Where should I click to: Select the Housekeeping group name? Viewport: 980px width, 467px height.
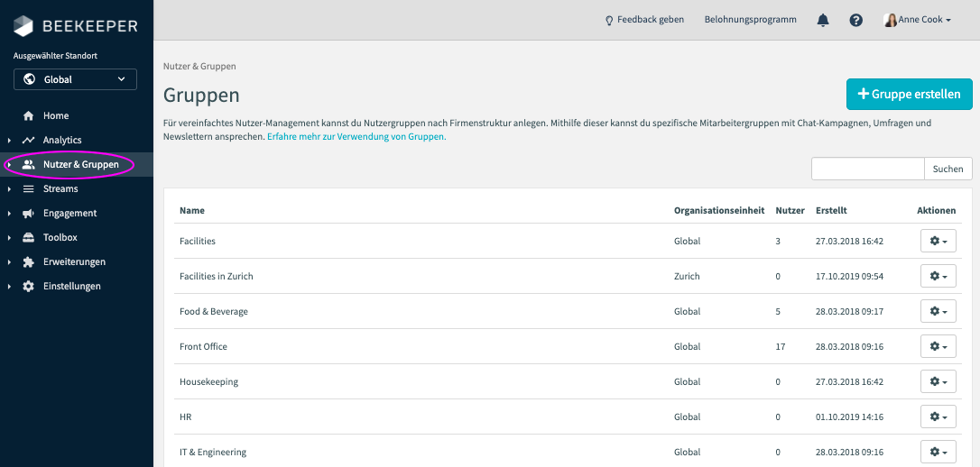(208, 382)
